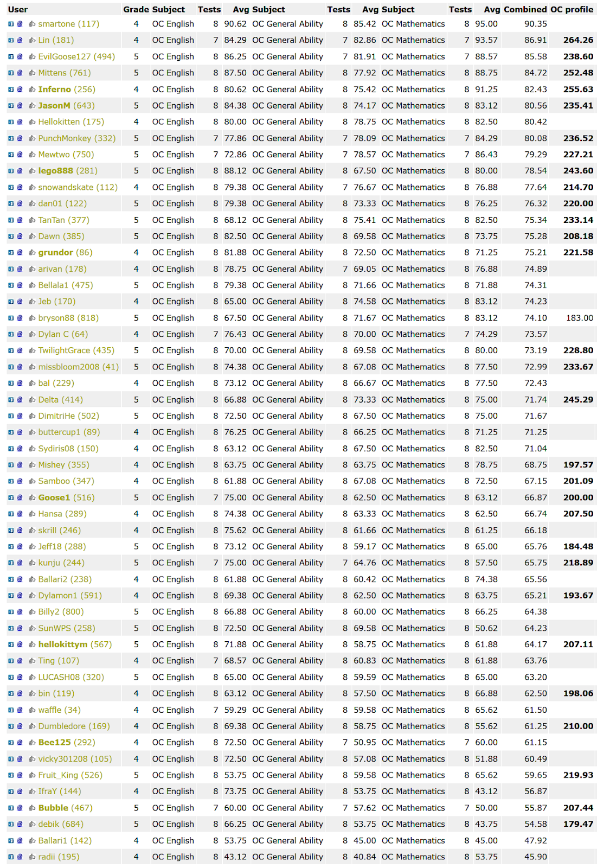Click the gray icon before Bubble
This screenshot has height=868, width=597.
click(32, 808)
